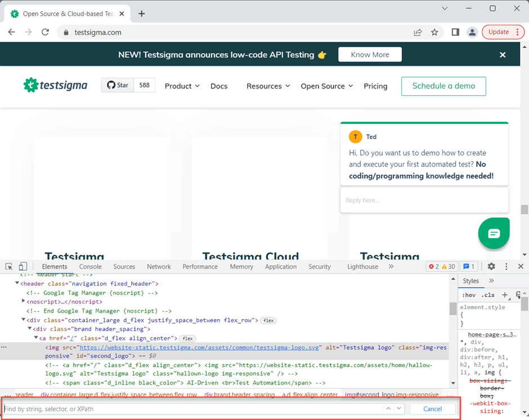The width and height of the screenshot is (529, 420).
Task: Dismiss the API Testing announcement banner
Action: coord(503,55)
